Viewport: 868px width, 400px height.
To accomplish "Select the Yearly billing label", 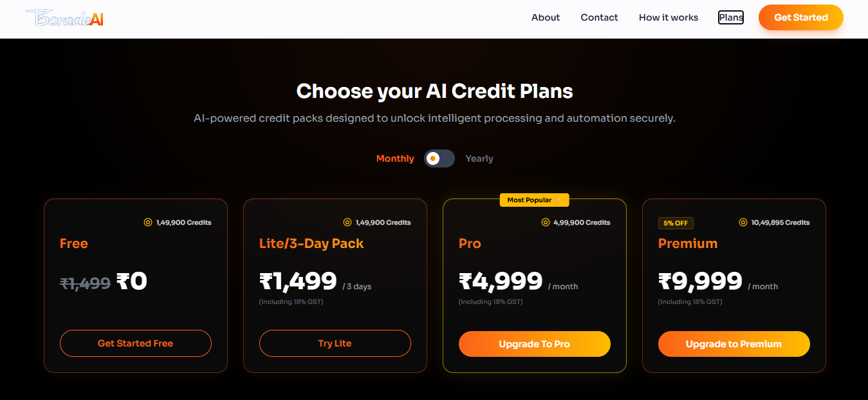I will pyautogui.click(x=479, y=158).
